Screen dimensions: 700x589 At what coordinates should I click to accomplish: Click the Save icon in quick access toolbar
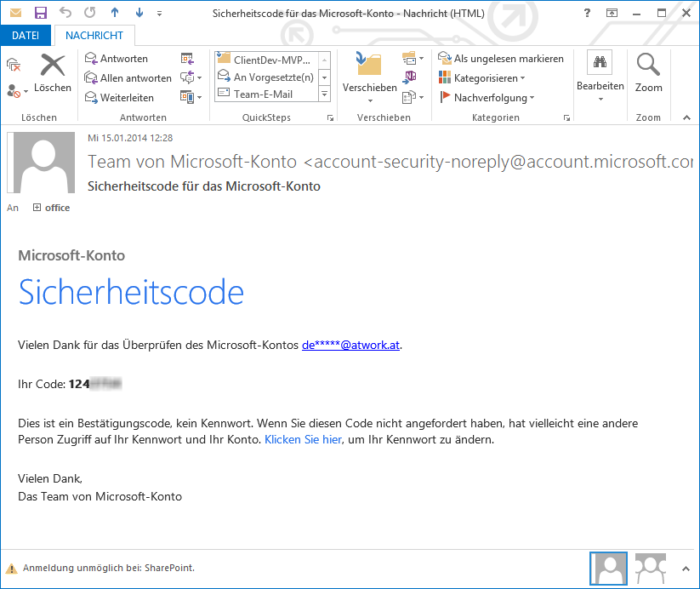41,13
